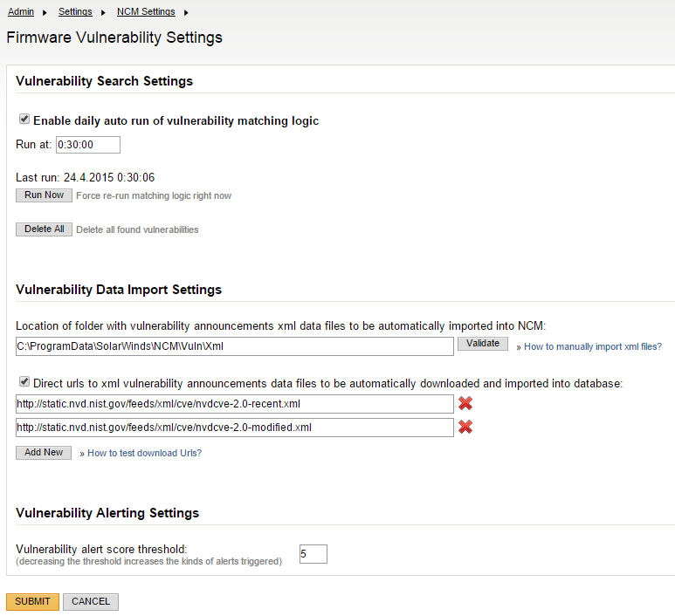Screen dimensions: 675x616
Task: Expand the arrow after NCM Settings breadcrumb
Action: pyautogui.click(x=186, y=12)
